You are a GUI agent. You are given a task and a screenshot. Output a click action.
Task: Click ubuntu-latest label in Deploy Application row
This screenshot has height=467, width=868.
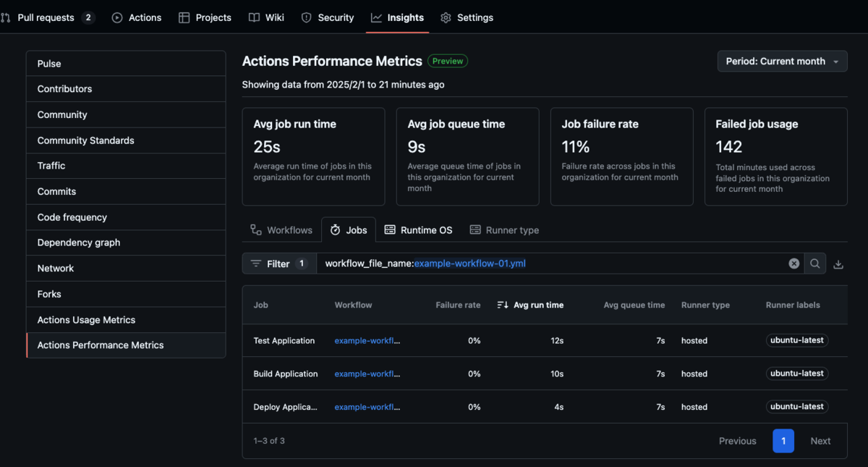(x=797, y=407)
